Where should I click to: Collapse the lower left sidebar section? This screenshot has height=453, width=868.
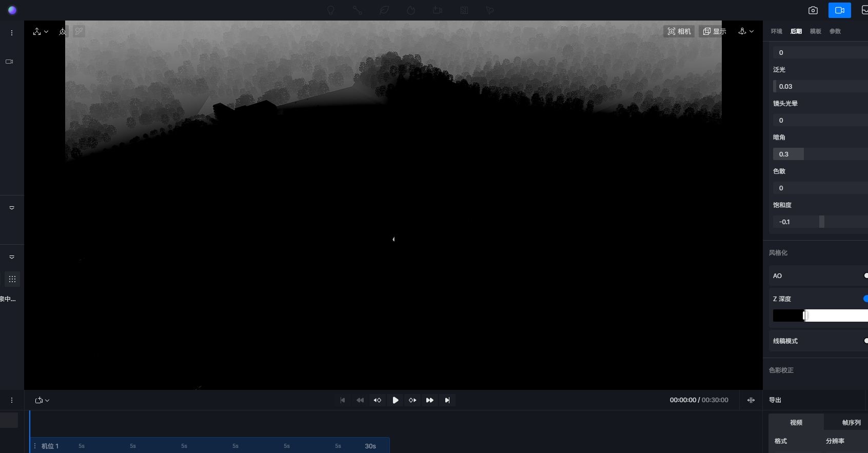[12, 257]
